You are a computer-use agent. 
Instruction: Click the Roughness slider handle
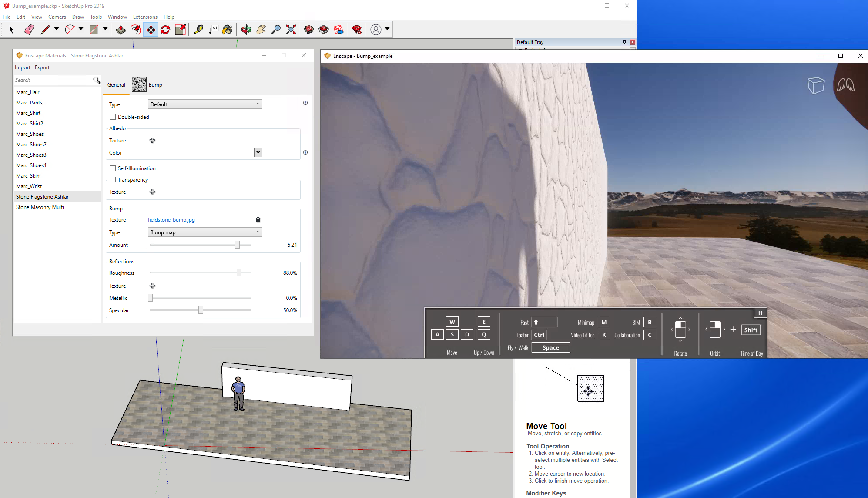239,273
